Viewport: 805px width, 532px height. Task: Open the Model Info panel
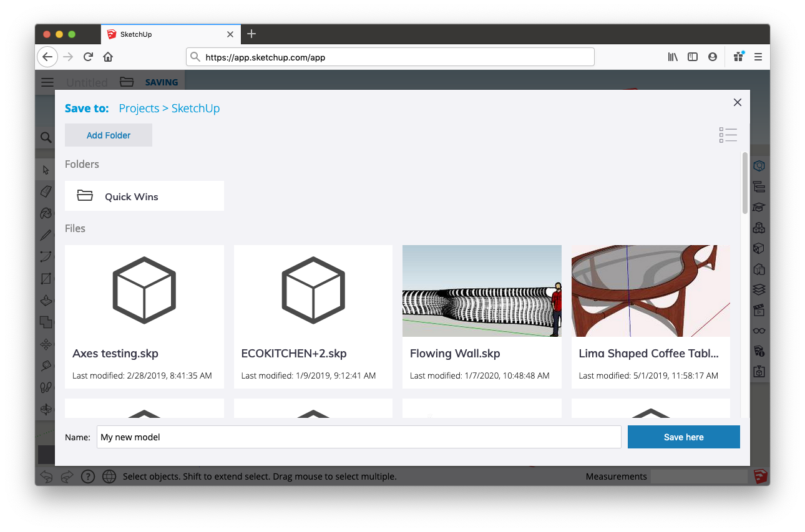pyautogui.click(x=759, y=351)
